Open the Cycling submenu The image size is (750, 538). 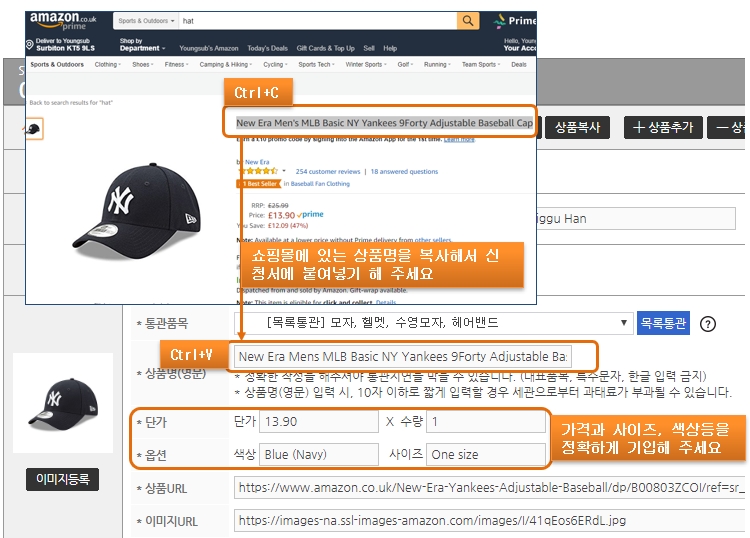pos(275,65)
